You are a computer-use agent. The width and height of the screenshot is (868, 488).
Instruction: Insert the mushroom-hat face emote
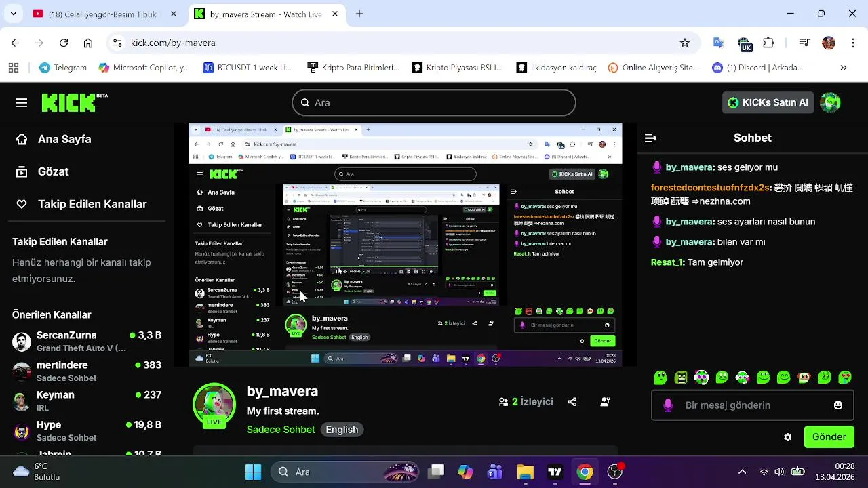pos(804,378)
